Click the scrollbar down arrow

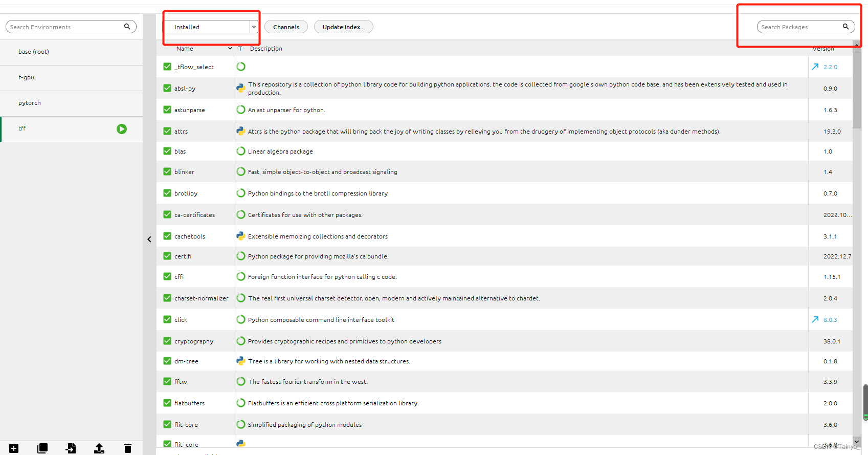tap(857, 441)
